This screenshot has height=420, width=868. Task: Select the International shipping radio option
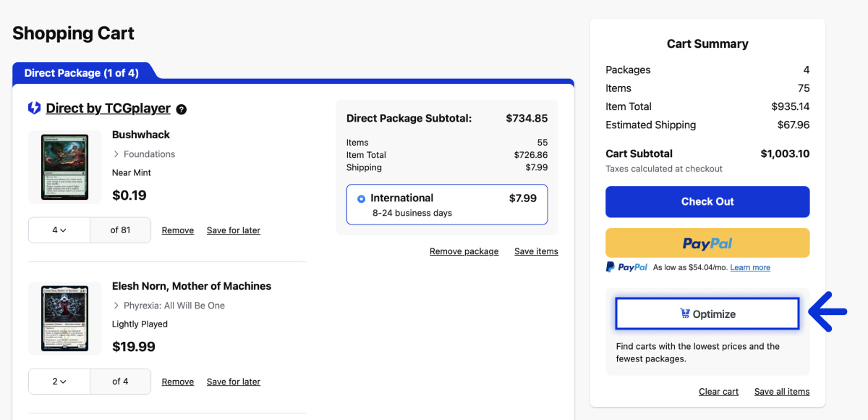click(362, 198)
